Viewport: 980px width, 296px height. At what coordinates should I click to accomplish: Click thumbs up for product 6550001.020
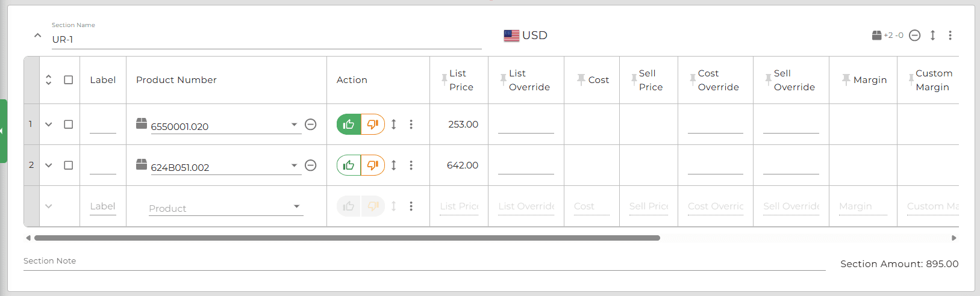tap(349, 125)
